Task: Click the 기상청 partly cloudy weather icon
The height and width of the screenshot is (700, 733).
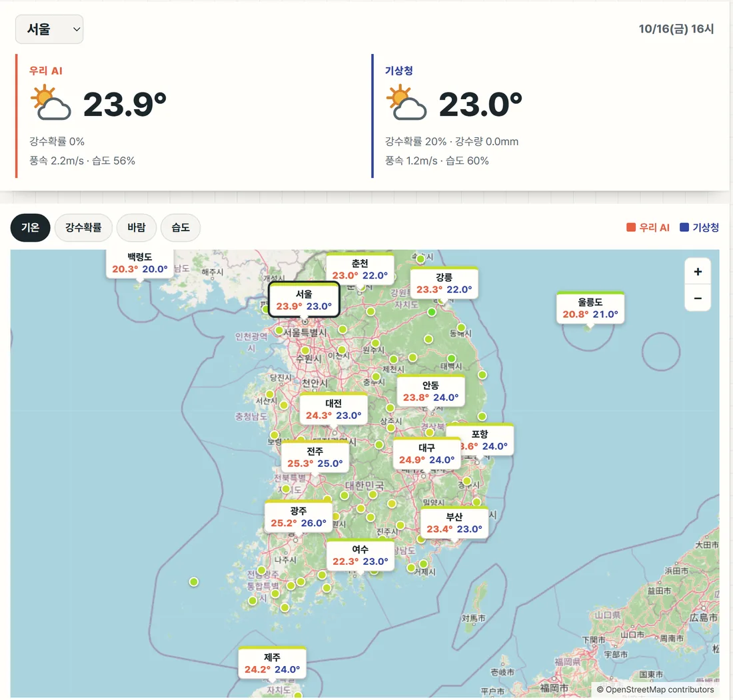Action: pyautogui.click(x=406, y=103)
